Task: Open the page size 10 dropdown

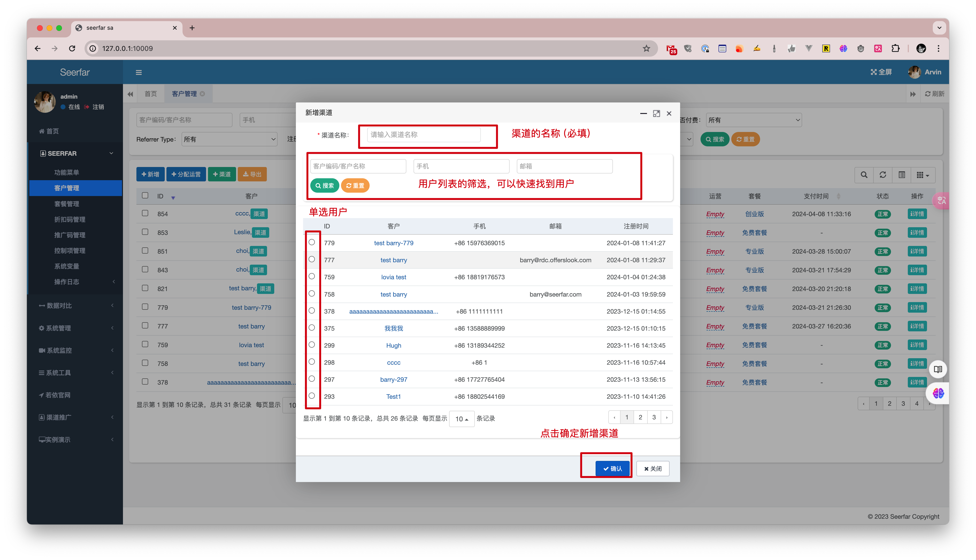Action: 461,419
